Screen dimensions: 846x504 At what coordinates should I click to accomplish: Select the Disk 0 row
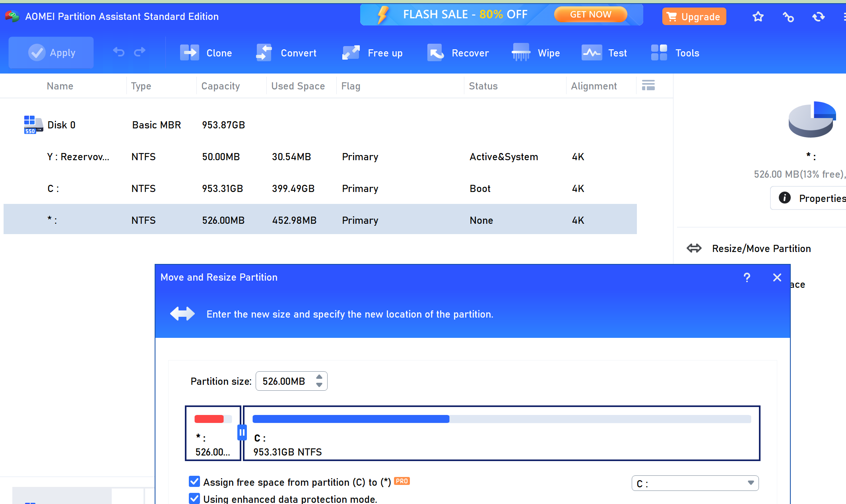[320, 125]
